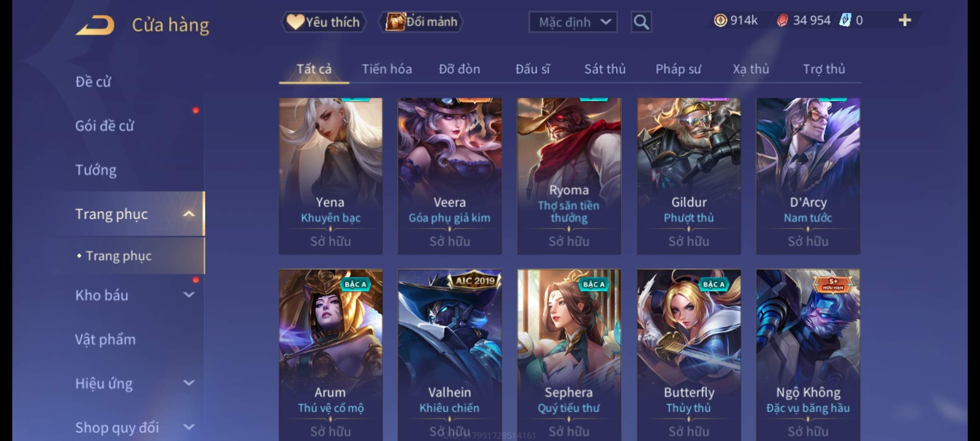The width and height of the screenshot is (980, 441).
Task: Select the Tiến hóa tab
Action: point(387,69)
